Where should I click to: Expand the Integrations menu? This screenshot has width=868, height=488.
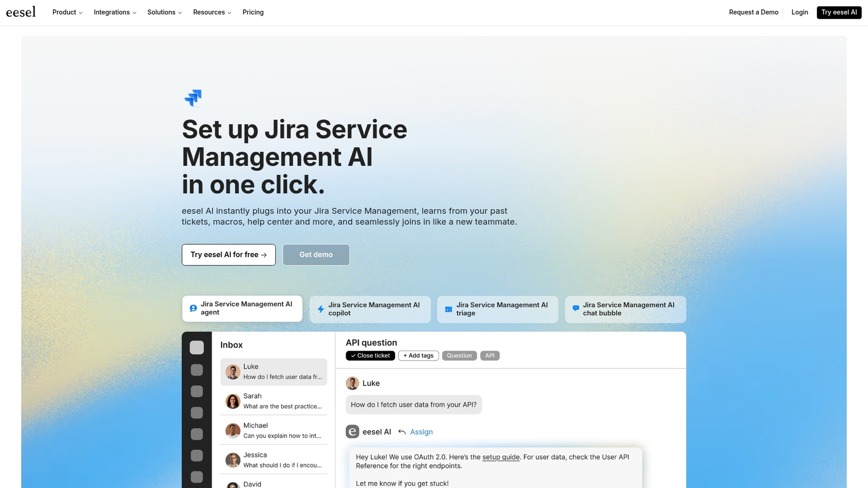(114, 12)
